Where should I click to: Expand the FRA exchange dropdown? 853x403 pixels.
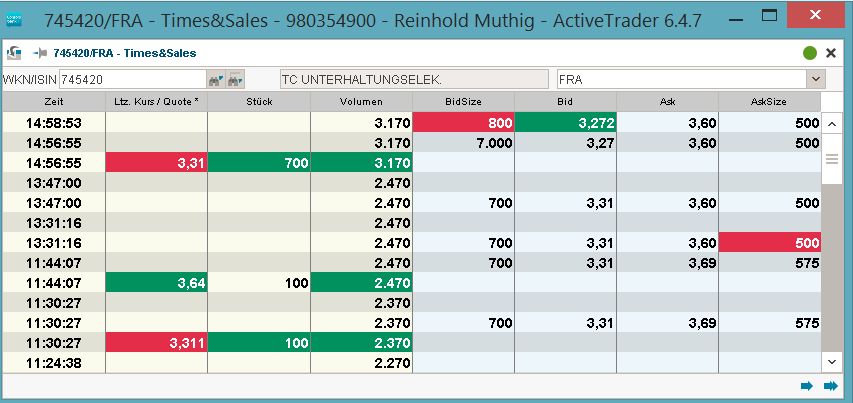tap(816, 79)
